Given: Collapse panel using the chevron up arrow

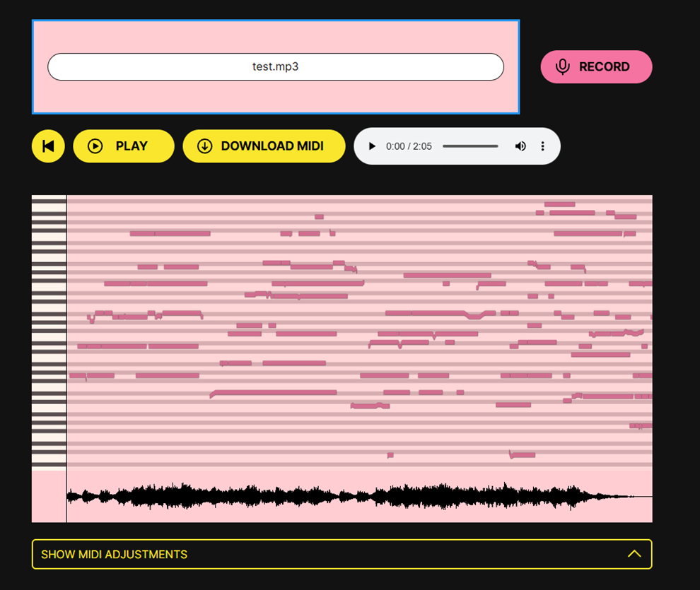Looking at the screenshot, I should coord(634,554).
